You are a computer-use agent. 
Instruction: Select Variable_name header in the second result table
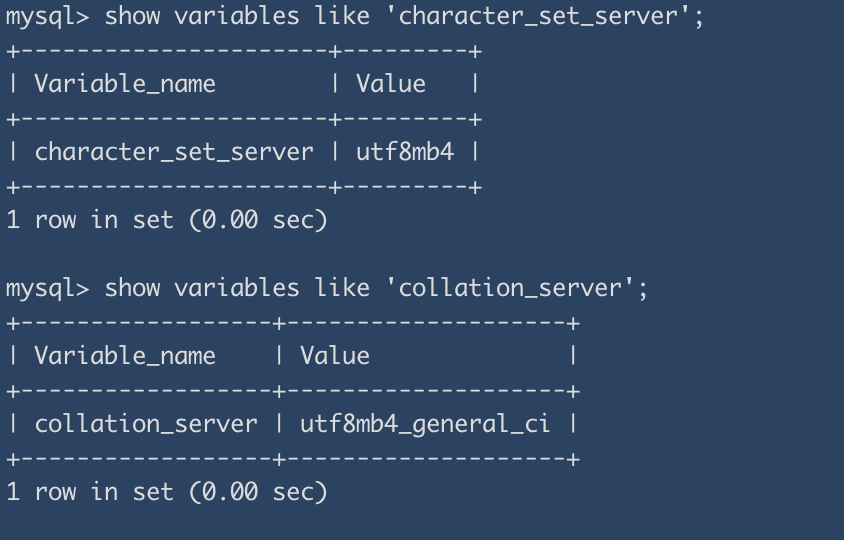[x=125, y=356]
